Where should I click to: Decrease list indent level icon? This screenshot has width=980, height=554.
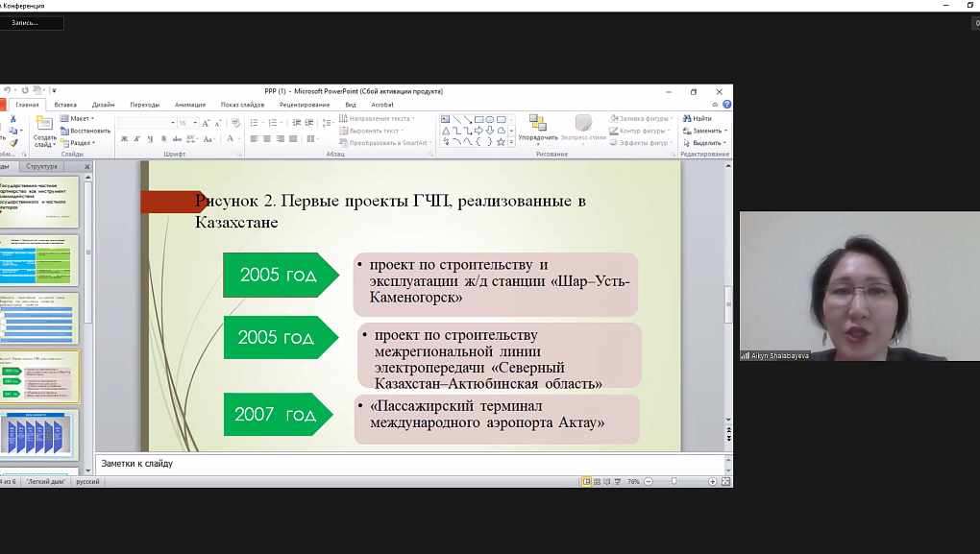click(296, 123)
